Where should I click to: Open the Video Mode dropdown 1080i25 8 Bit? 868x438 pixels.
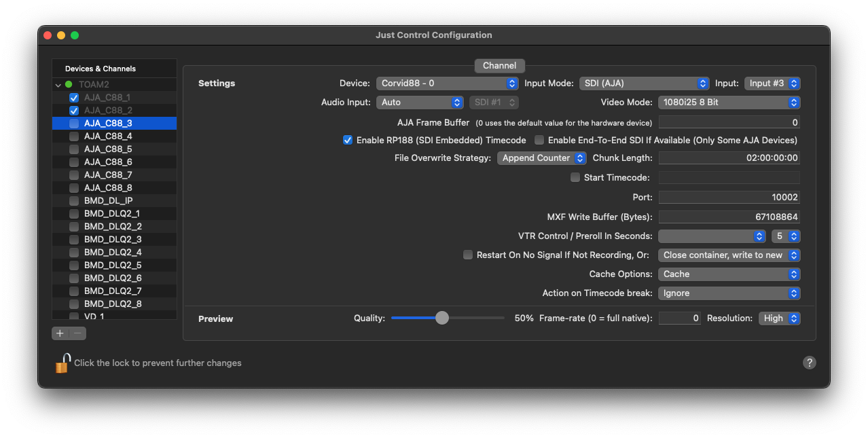729,102
